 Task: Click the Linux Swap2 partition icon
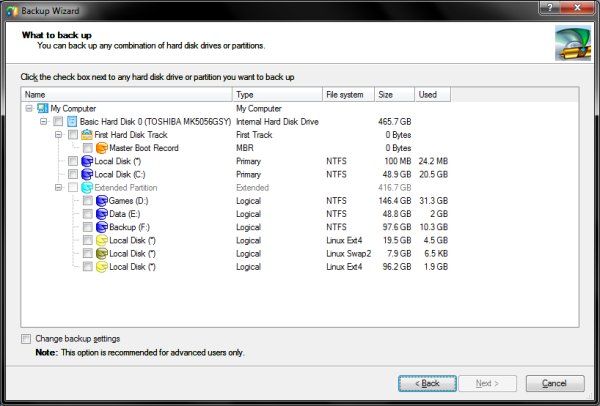(101, 254)
